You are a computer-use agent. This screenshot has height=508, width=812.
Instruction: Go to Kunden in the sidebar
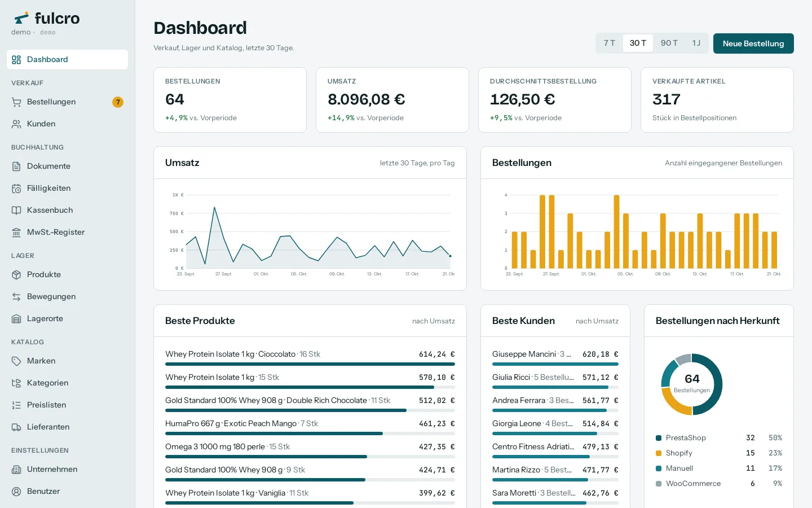click(67, 124)
